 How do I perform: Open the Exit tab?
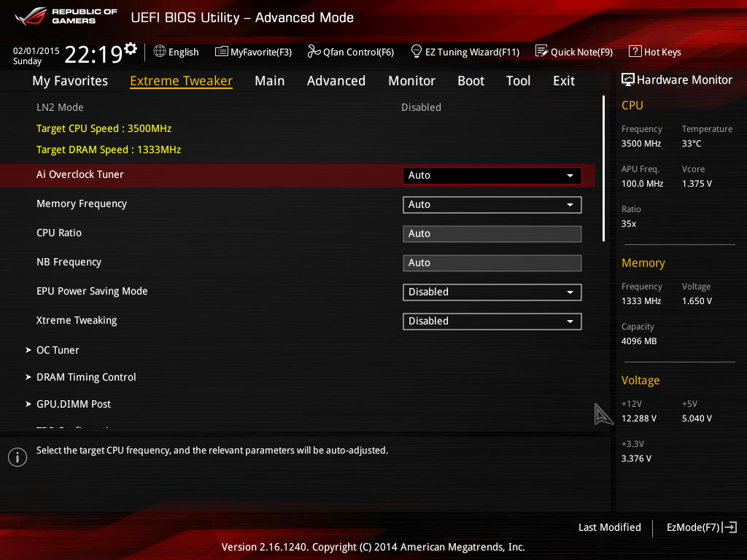pyautogui.click(x=564, y=81)
